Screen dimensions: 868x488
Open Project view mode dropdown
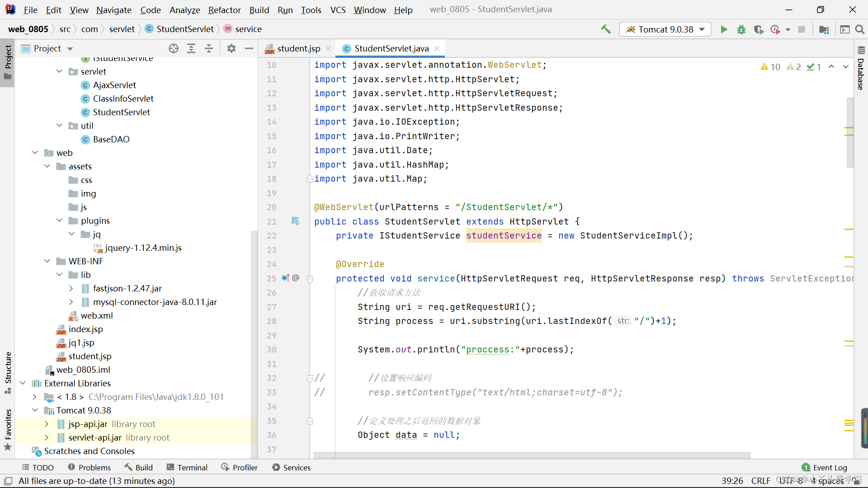[x=70, y=48]
